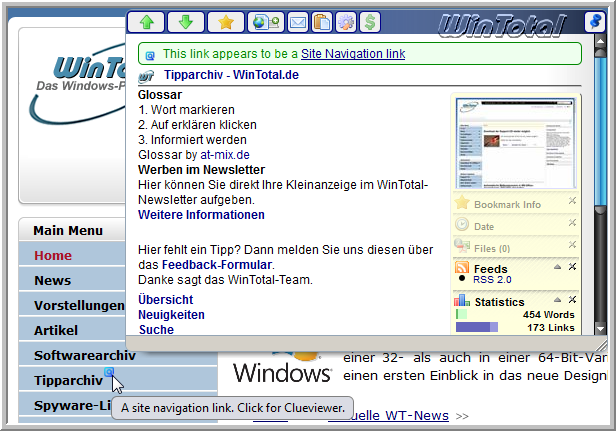The image size is (616, 431).
Task: Click the Bookmark Info star icon
Action: 462,203
